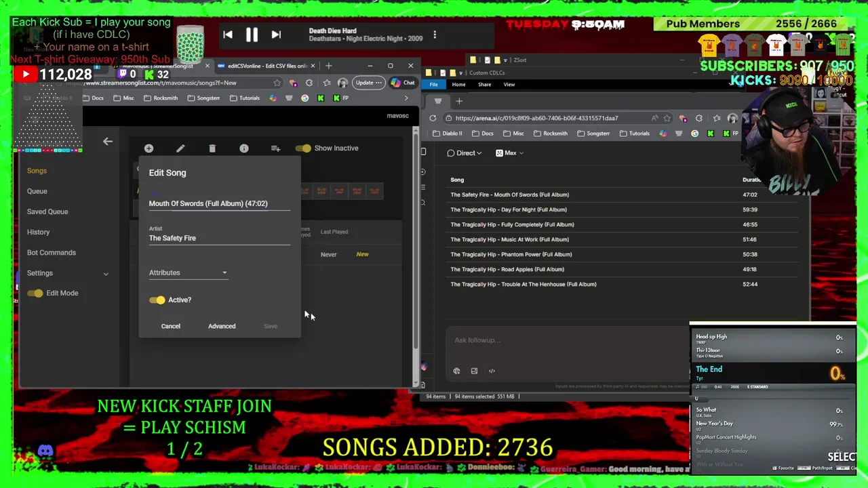Click the favorite star in arena.ai address bar
The height and width of the screenshot is (488, 868).
click(x=667, y=118)
